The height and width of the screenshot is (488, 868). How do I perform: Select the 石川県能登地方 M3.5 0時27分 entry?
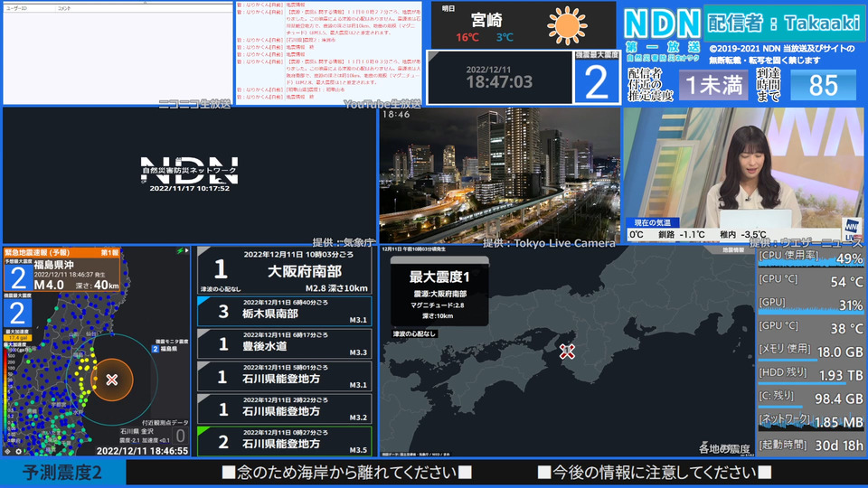(x=285, y=442)
